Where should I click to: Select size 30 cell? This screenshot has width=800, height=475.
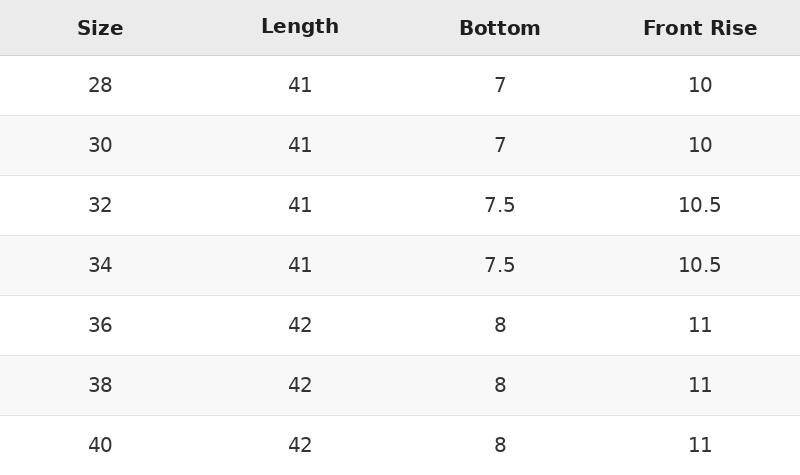100,145
